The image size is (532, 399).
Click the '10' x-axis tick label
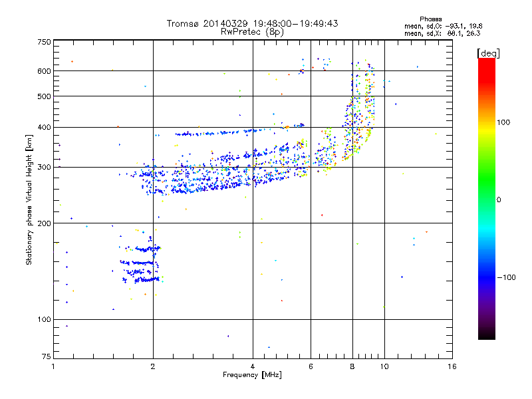(x=384, y=366)
